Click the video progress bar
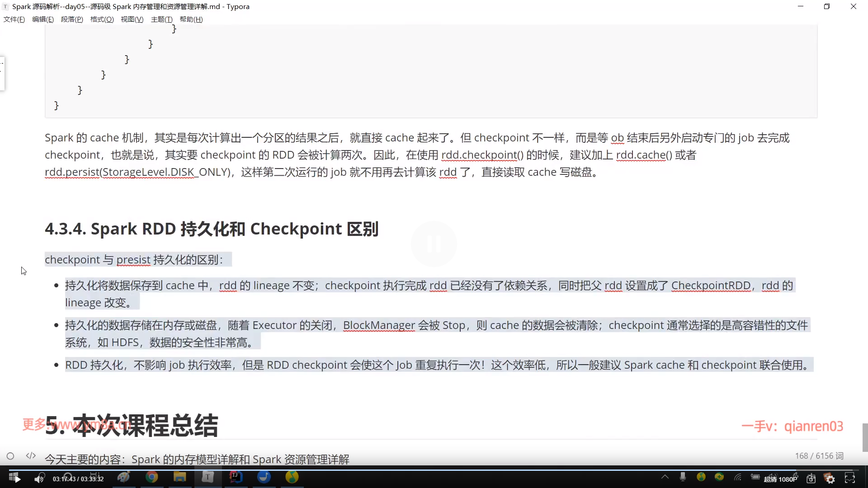Viewport: 868px width, 488px height. point(434,470)
